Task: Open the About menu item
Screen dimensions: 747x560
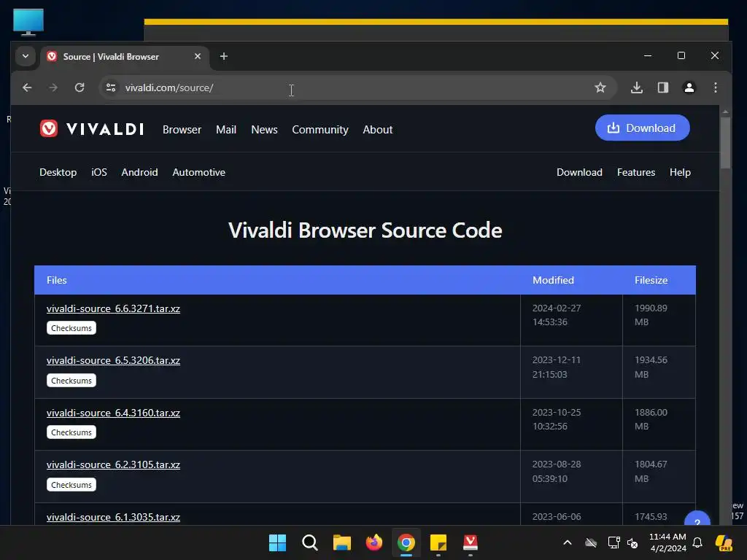Action: pos(378,130)
